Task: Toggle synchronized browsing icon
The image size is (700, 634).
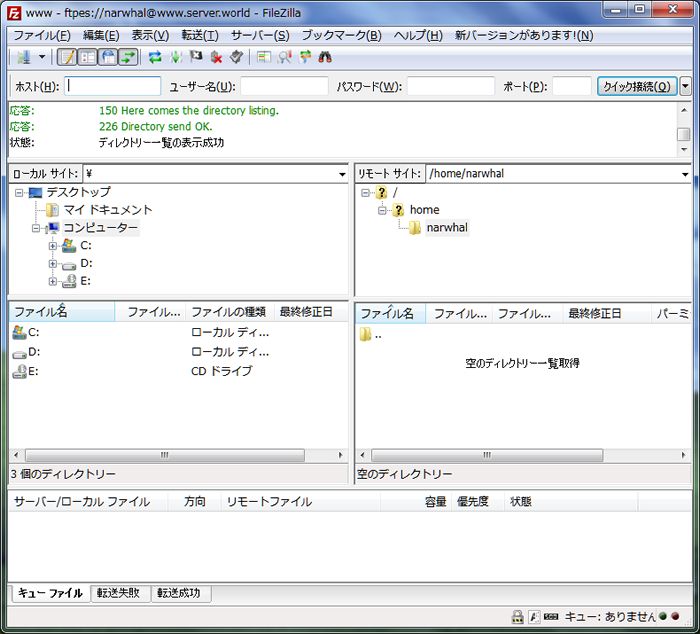Action: (305, 57)
